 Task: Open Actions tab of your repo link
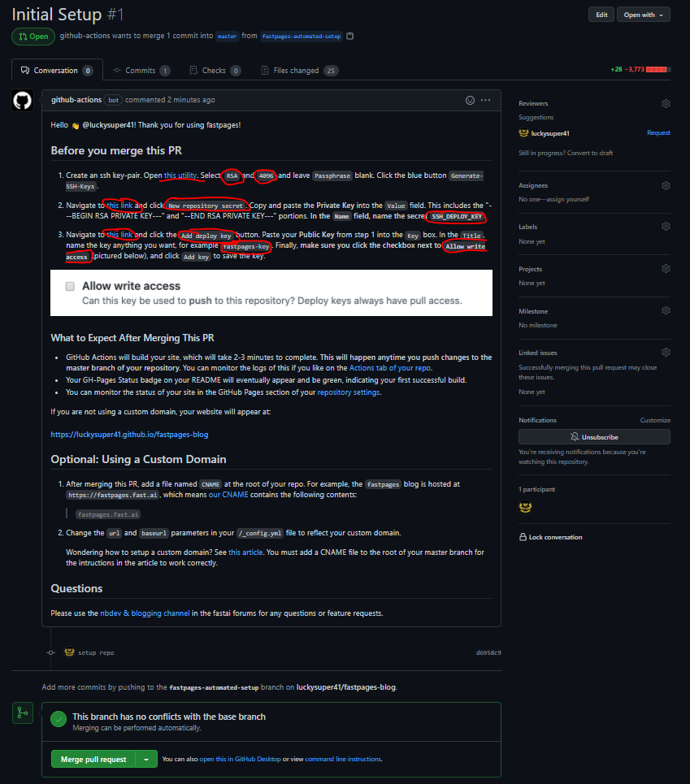389,368
